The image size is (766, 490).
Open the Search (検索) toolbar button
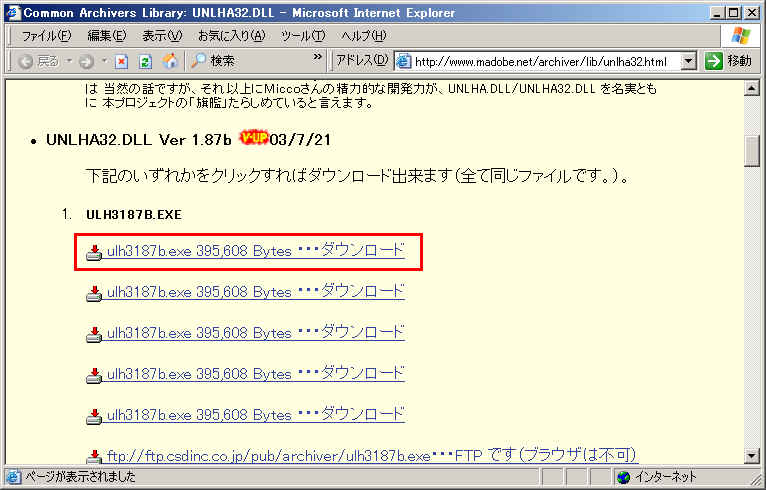tap(213, 61)
